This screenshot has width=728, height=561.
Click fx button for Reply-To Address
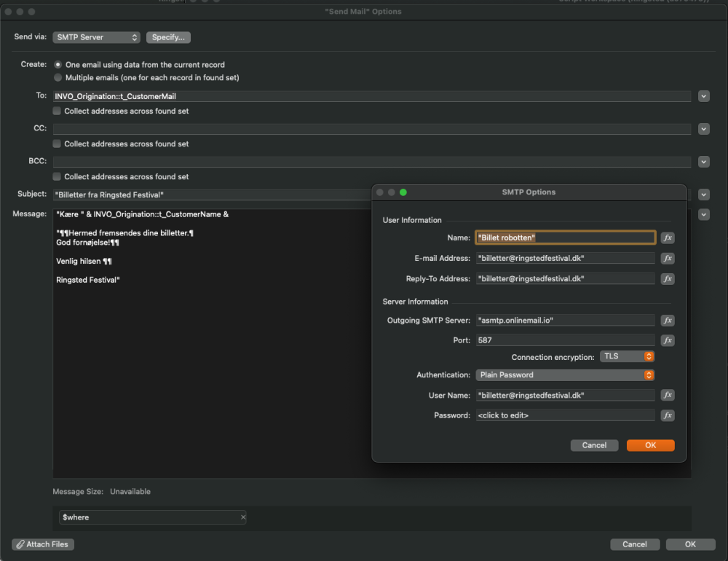click(668, 278)
